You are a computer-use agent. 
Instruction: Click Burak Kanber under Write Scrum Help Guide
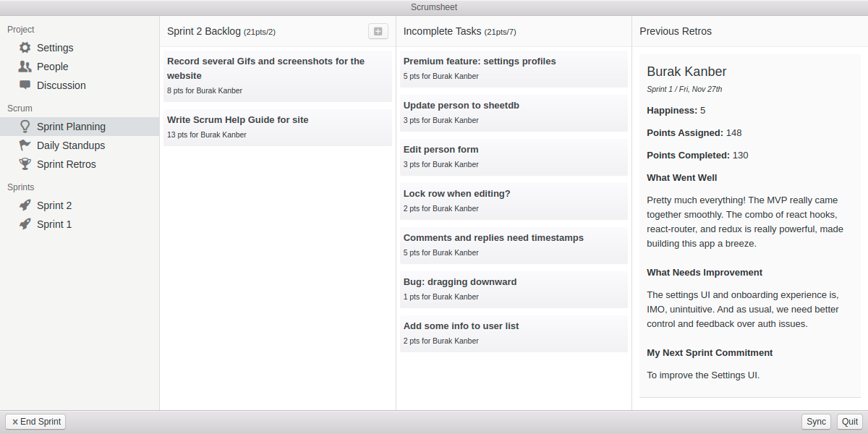(225, 135)
